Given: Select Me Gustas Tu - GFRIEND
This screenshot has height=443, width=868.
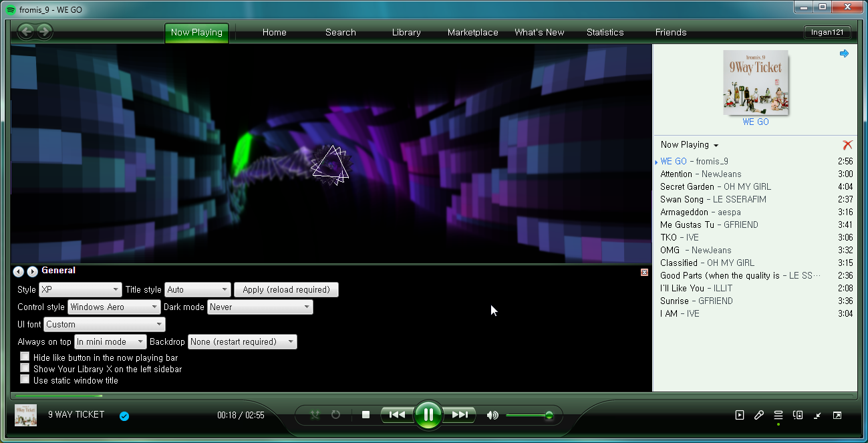Looking at the screenshot, I should tap(756, 225).
